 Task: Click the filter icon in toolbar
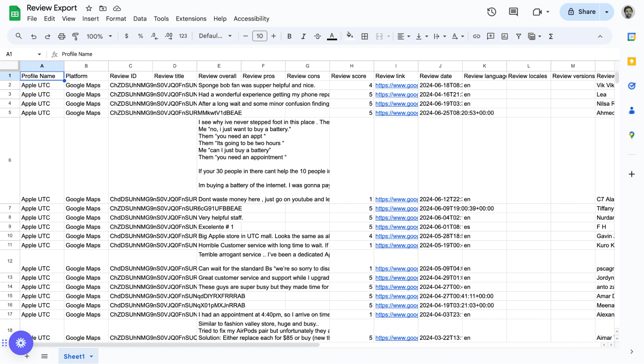tap(518, 36)
